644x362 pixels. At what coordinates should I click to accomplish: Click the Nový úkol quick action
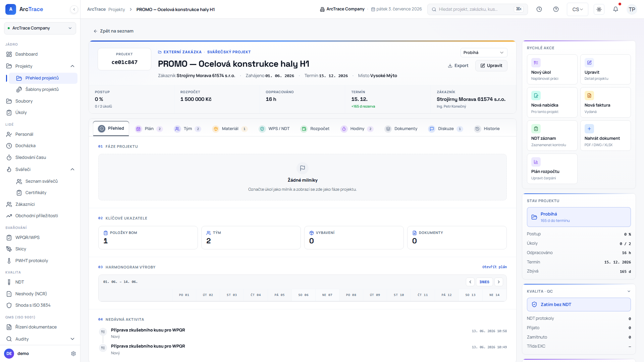552,69
